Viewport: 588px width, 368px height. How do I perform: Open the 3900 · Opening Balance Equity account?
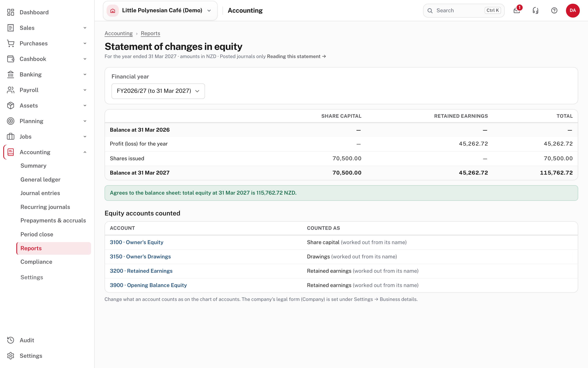point(148,285)
